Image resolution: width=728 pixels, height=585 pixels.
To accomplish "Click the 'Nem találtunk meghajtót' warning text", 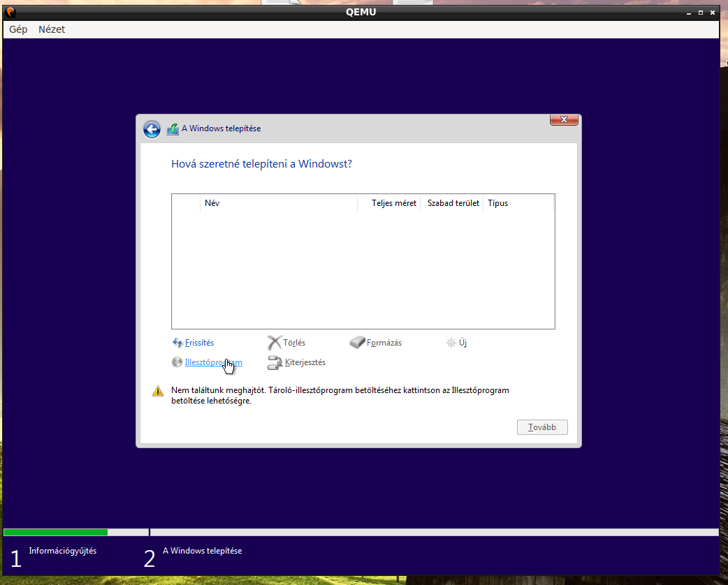I will coord(340,395).
